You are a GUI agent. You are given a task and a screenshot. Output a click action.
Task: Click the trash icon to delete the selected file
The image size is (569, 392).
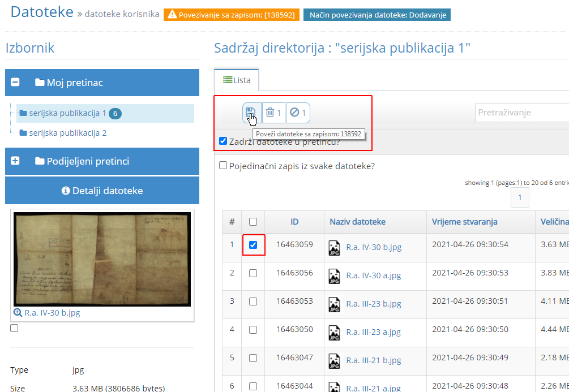(x=270, y=112)
